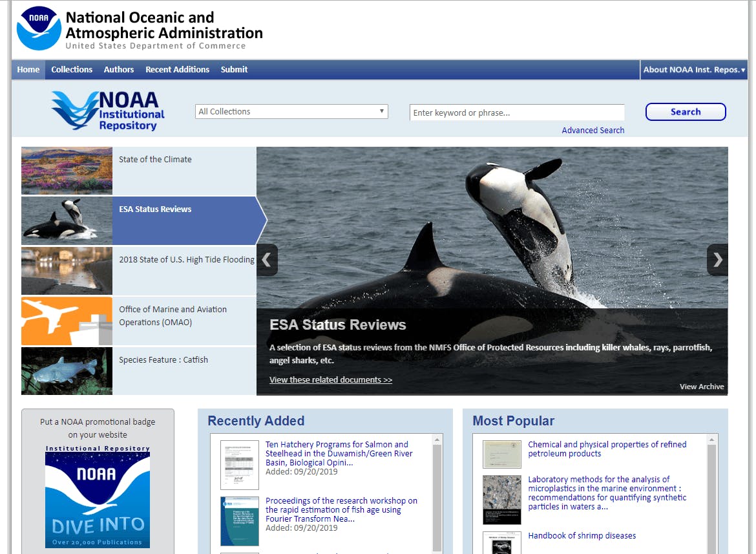The height and width of the screenshot is (554, 756).
Task: Click View these related documents link
Action: click(331, 380)
